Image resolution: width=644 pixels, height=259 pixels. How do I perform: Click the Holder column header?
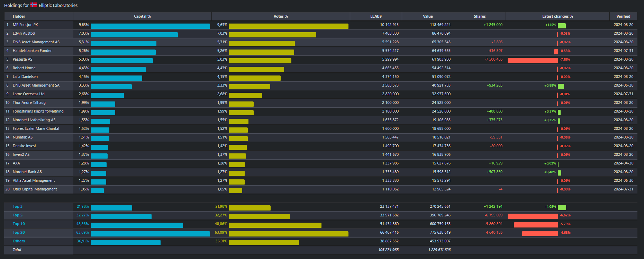tap(19, 16)
